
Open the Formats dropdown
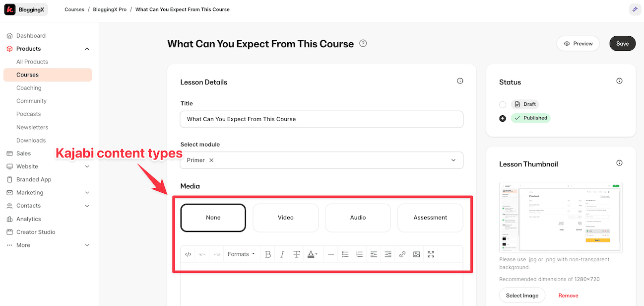coord(241,254)
